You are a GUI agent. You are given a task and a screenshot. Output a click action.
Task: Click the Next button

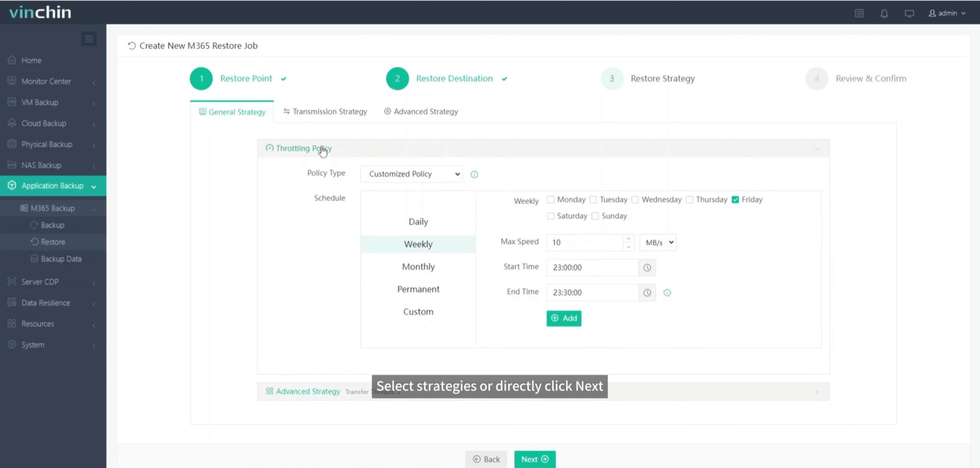535,459
